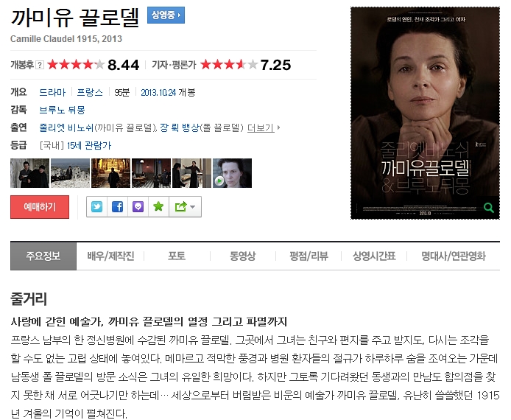Open the 포토 tab

click(177, 256)
